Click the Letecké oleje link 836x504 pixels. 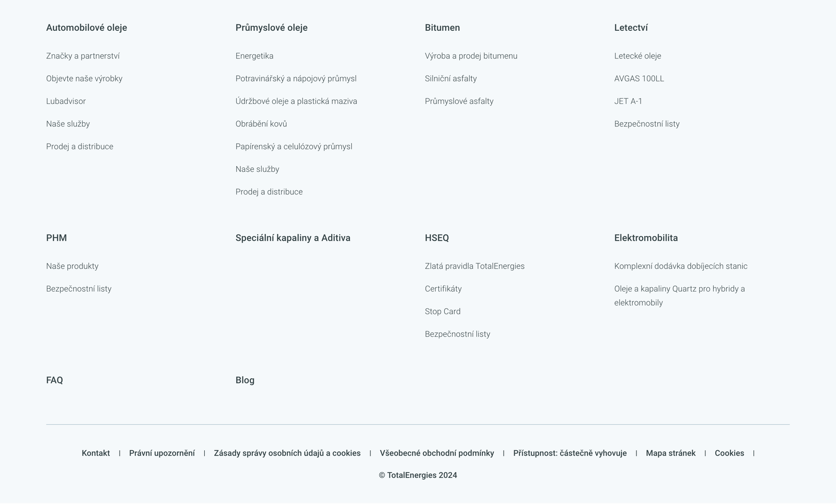point(638,56)
